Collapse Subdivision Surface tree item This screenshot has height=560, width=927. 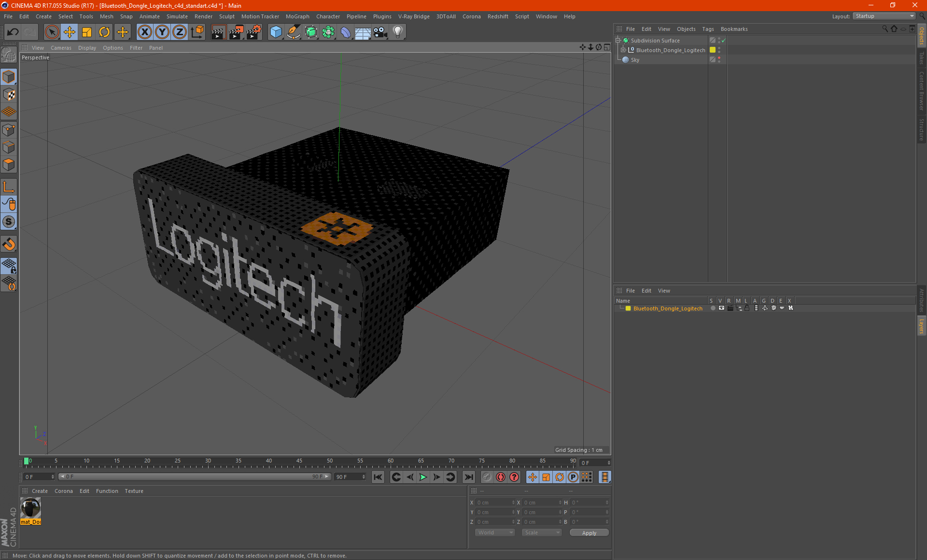pos(618,41)
